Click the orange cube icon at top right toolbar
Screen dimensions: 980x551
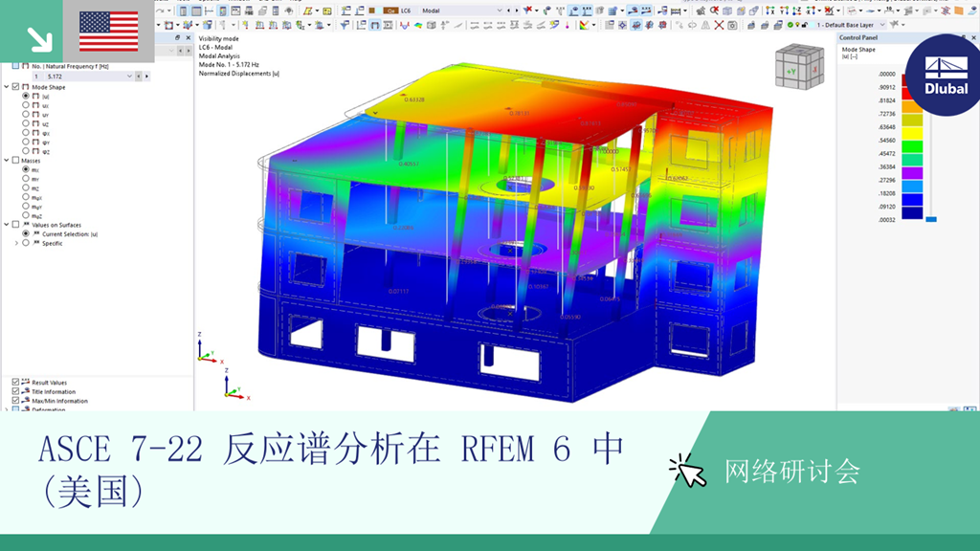(x=959, y=11)
